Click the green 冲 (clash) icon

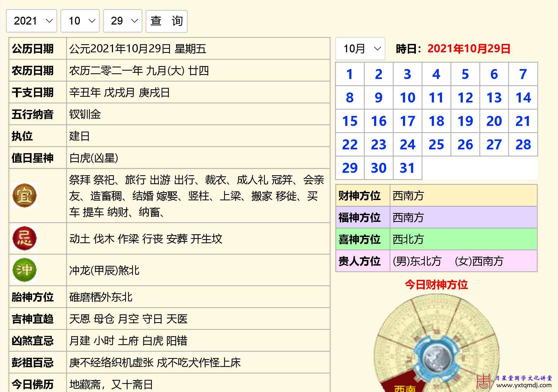pyautogui.click(x=25, y=270)
